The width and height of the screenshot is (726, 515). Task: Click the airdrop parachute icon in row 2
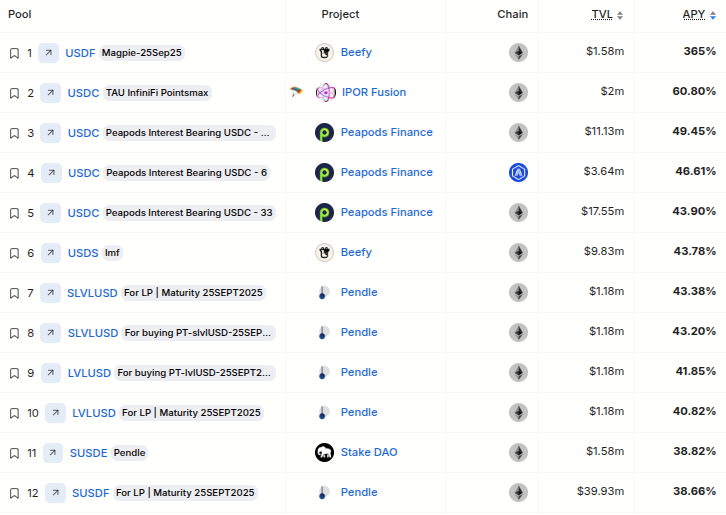coord(296,91)
